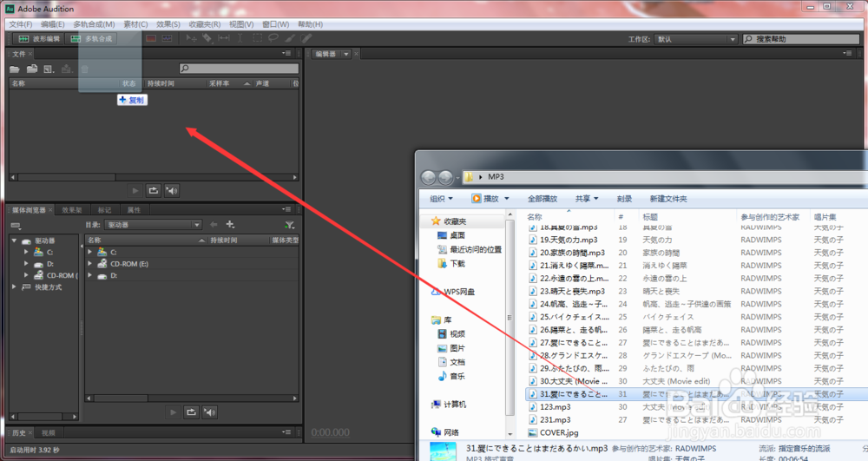Screen dimensions: 868x461
Task: Open the 编辑器 panel dropdown arrow
Action: (346, 54)
